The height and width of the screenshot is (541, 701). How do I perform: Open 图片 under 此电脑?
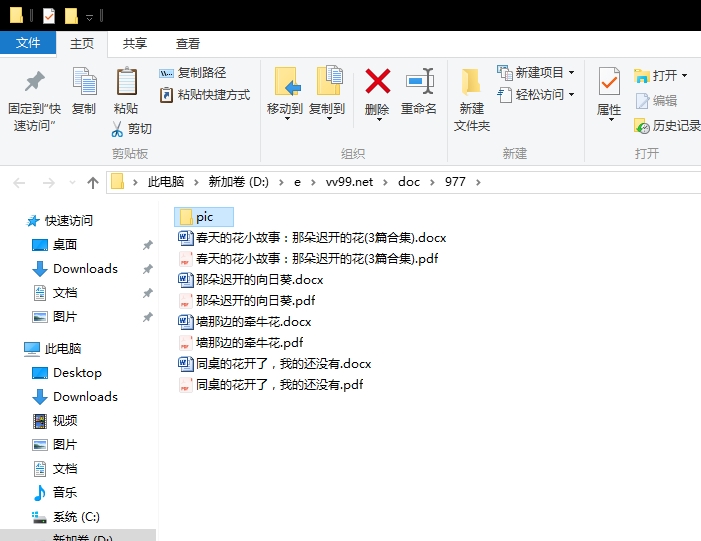pos(55,445)
